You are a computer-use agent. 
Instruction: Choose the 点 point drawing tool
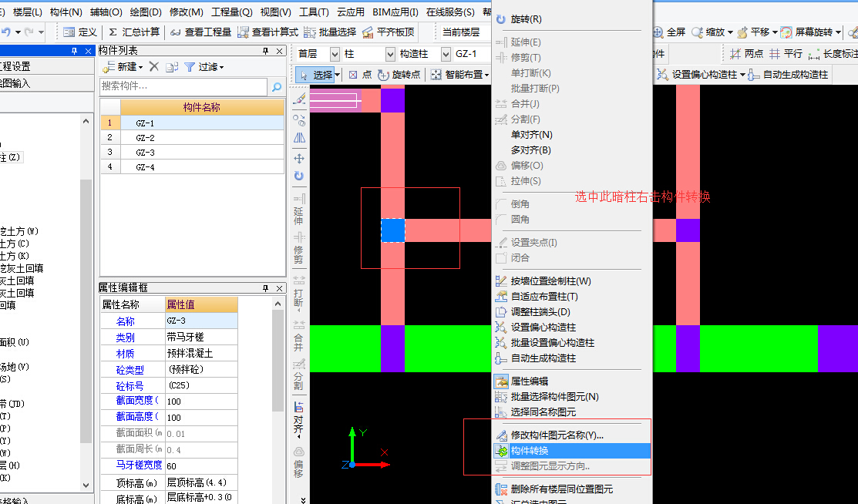click(360, 75)
